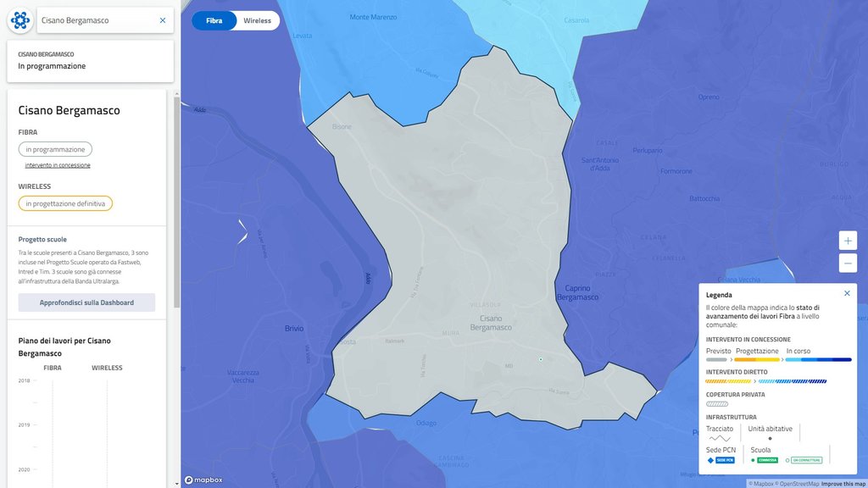This screenshot has height=488, width=868.
Task: Click the 'in programmazione' Fibra status badge
Action: (x=55, y=149)
